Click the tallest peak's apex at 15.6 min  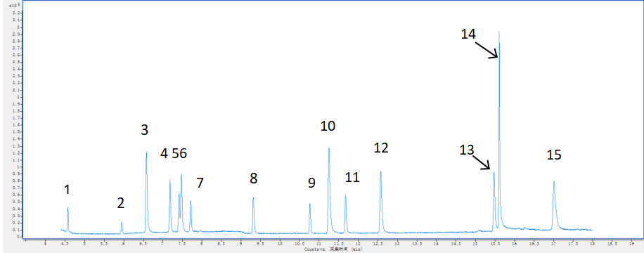(499, 31)
